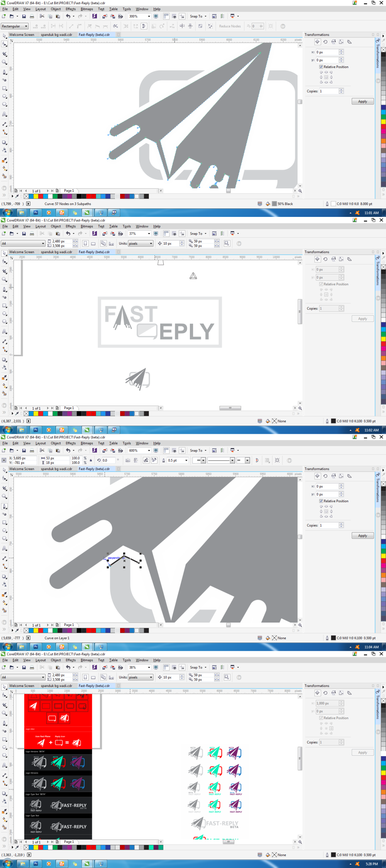Switch to Landscape orientation in 37% zoom window
The height and width of the screenshot is (868, 386).
coord(93,244)
